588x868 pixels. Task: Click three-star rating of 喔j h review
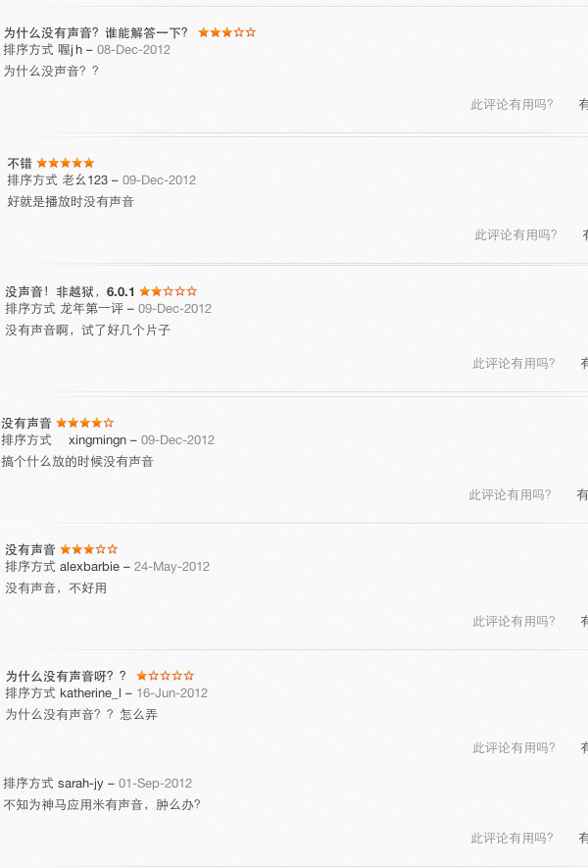point(226,32)
